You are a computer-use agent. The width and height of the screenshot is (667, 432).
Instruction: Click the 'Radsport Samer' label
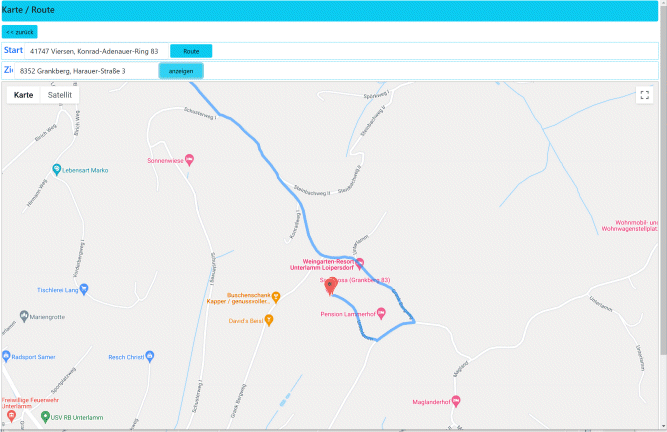(33, 357)
